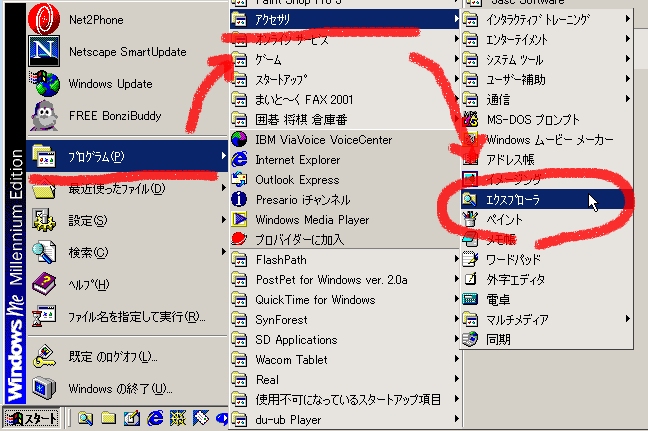Open 外字エディタ icon
Screen dimensions: 648x431
[x=470, y=279]
